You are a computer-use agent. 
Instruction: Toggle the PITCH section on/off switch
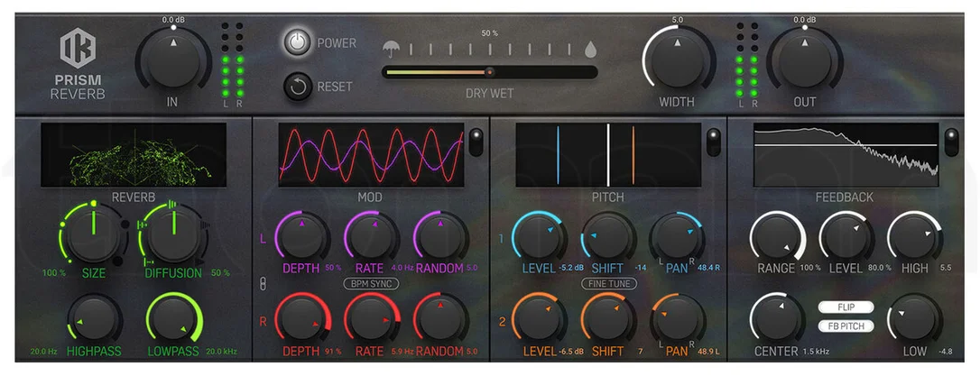713,142
